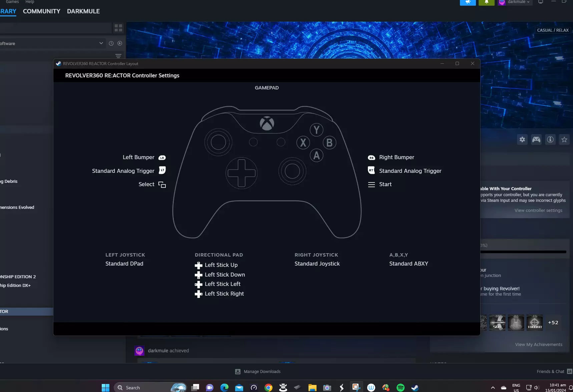Open Spotify from the taskbar

[x=401, y=387]
